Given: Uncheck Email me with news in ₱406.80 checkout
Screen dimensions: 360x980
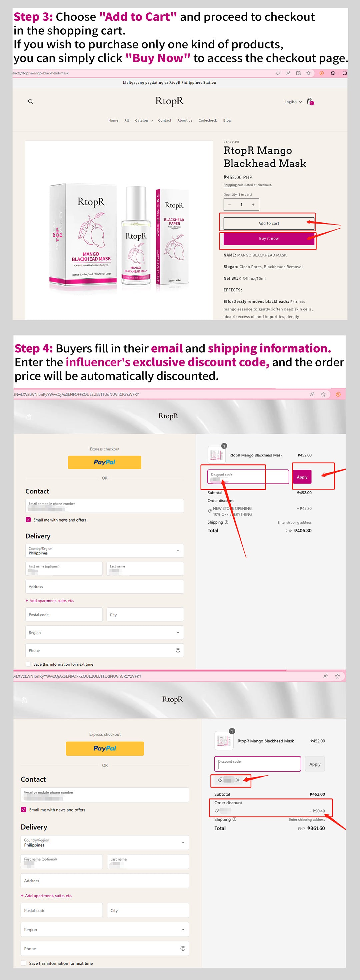Looking at the screenshot, I should [28, 520].
